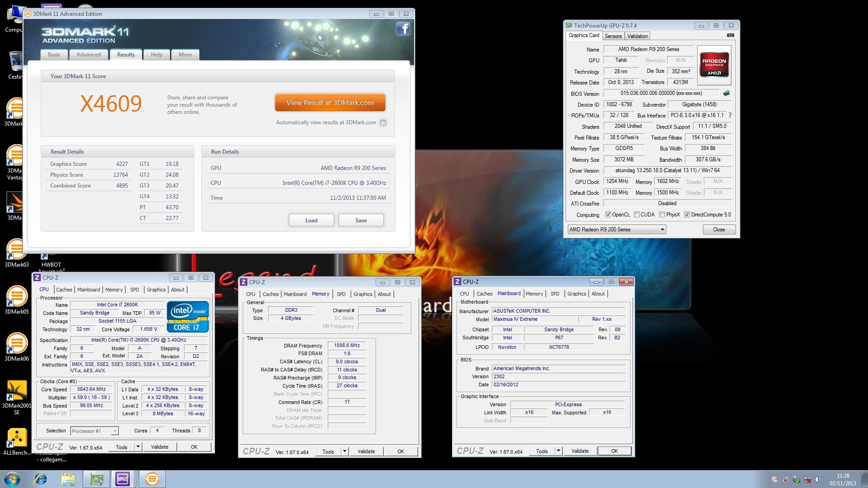Expand Tools dropdown arrow in CPU-Z CPU window
This screenshot has width=868, height=488.
click(138, 447)
